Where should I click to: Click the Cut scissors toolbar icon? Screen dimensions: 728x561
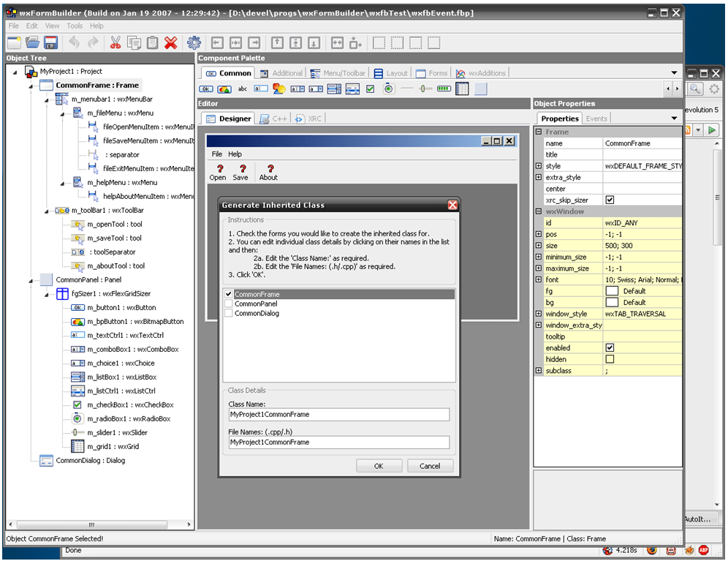115,43
